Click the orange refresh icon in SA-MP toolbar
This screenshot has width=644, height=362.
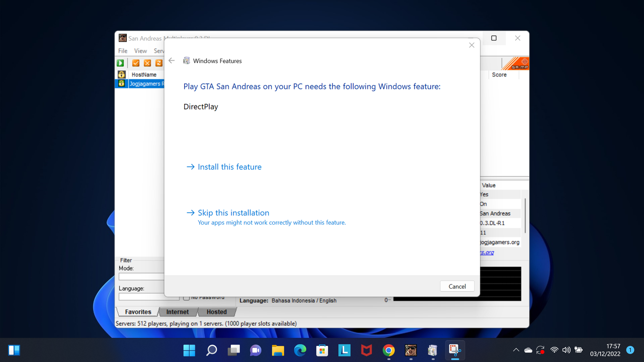click(x=159, y=63)
